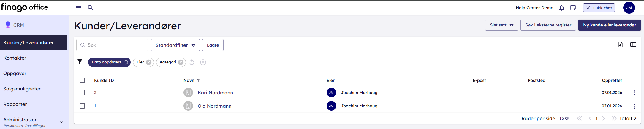Go to Kontakter in the sidebar
Image resolution: width=644 pixels, height=129 pixels.
point(15,58)
